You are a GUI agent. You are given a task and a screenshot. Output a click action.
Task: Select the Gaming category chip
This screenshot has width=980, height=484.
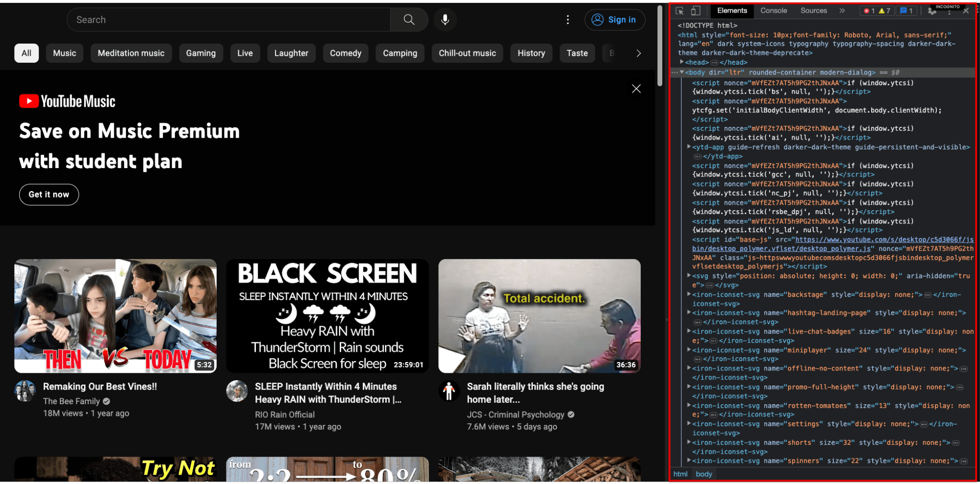coord(201,53)
